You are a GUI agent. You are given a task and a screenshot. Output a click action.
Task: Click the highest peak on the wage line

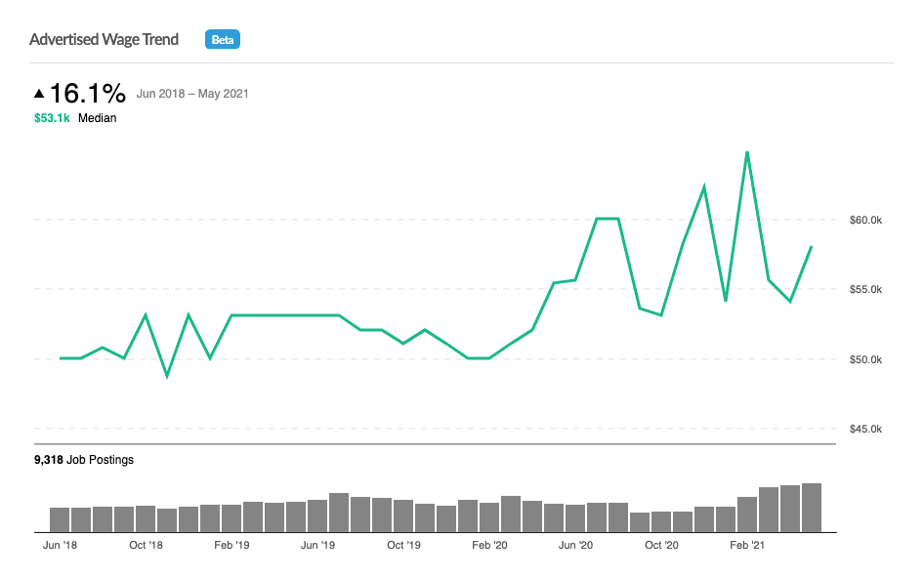tap(747, 152)
